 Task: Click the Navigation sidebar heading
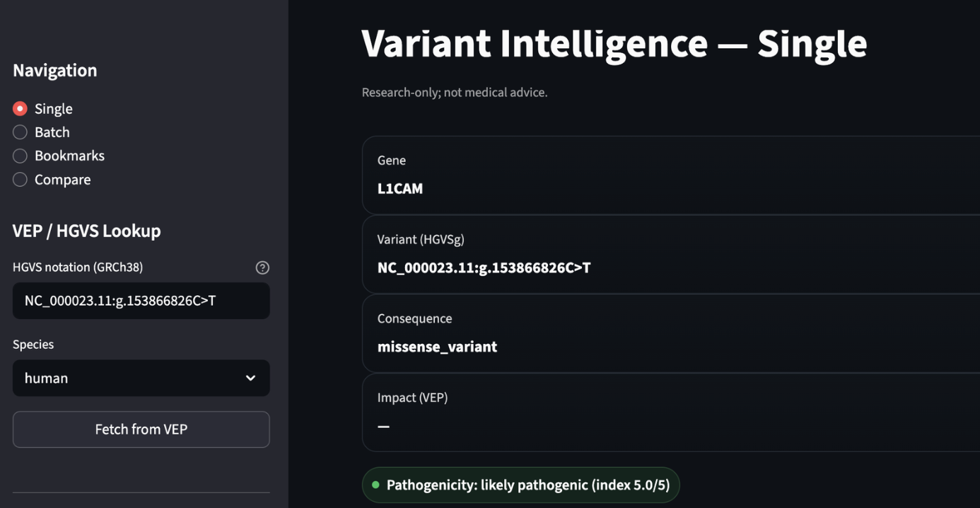click(54, 70)
